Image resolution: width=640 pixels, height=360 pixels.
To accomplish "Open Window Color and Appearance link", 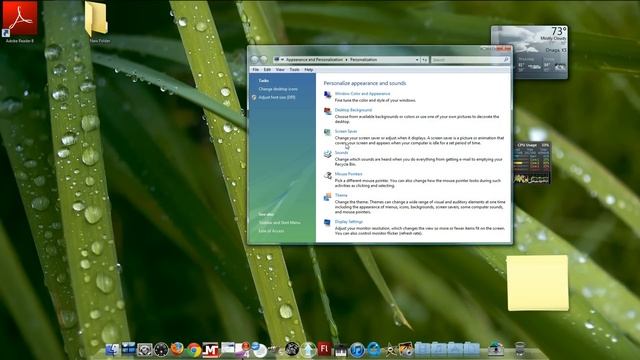I will coord(362,93).
